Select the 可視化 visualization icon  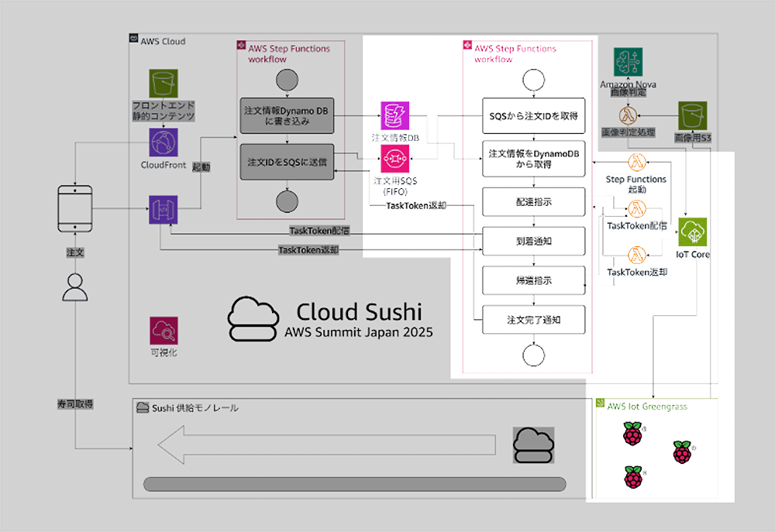164,331
